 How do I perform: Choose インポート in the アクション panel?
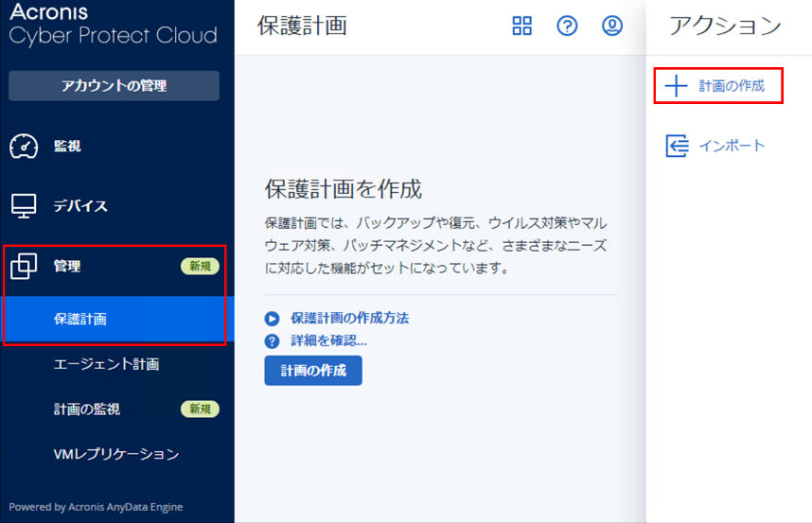pyautogui.click(x=715, y=146)
